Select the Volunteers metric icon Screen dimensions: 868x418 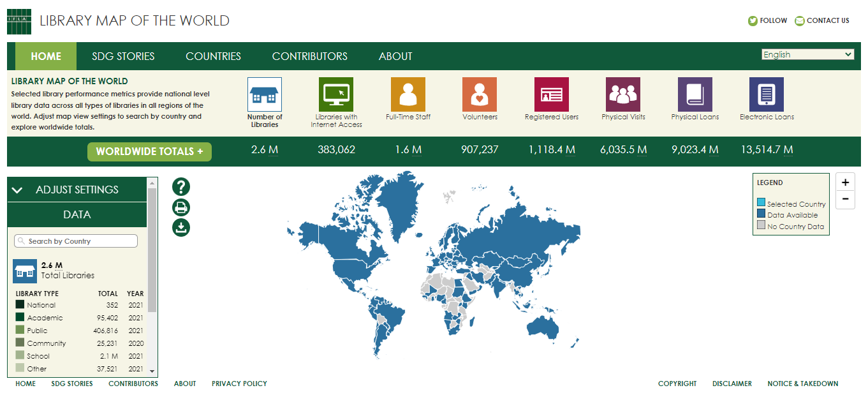[x=480, y=94]
